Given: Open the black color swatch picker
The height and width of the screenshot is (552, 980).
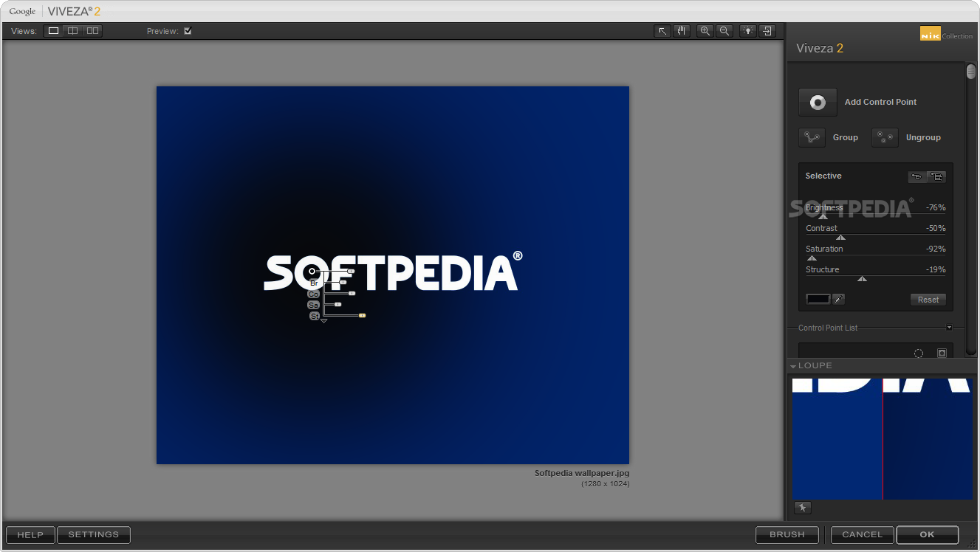Looking at the screenshot, I should tap(818, 299).
